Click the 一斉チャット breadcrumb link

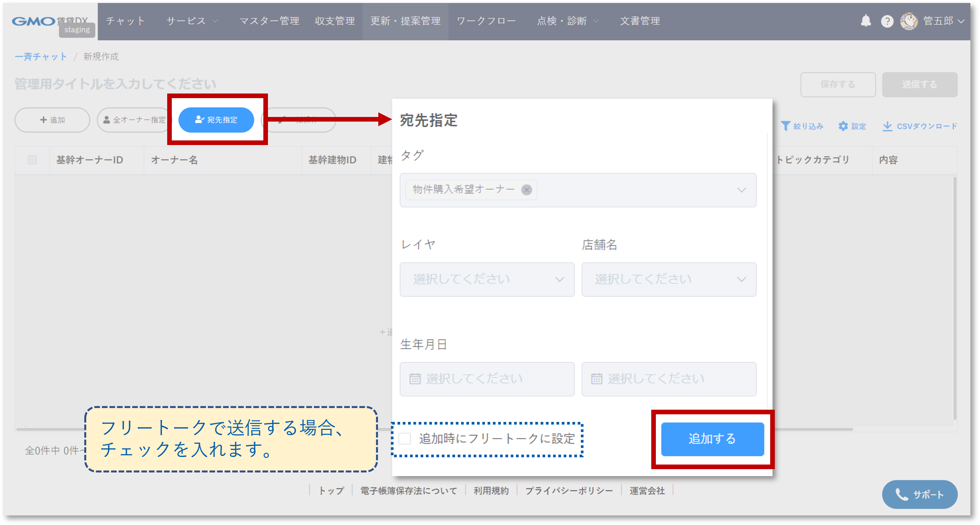click(41, 57)
